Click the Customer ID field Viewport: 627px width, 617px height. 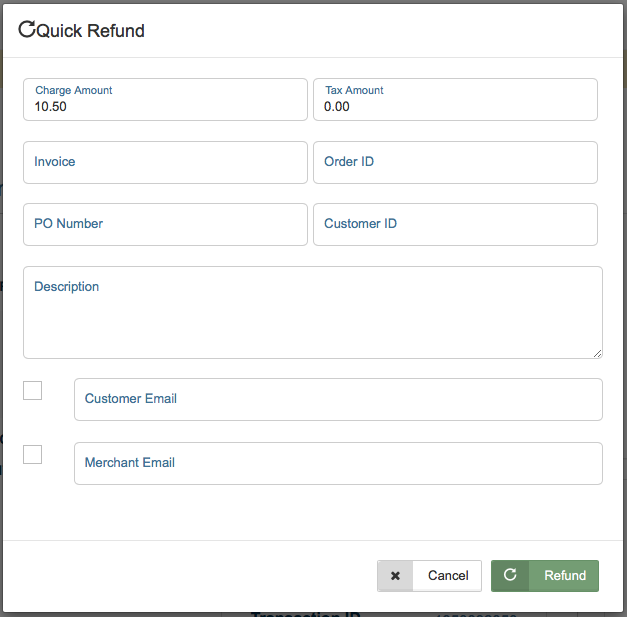click(455, 224)
